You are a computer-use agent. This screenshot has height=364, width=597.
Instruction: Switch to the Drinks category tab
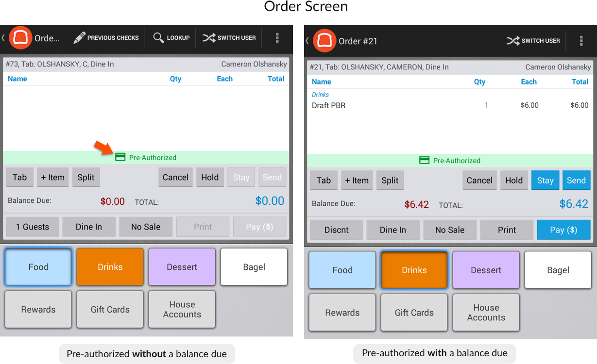pyautogui.click(x=414, y=269)
